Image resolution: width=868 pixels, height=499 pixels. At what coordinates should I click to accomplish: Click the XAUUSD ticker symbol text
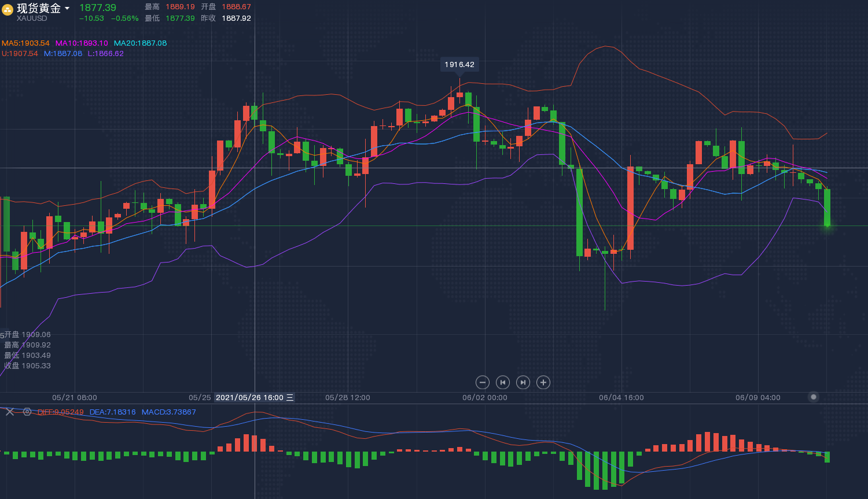point(32,19)
